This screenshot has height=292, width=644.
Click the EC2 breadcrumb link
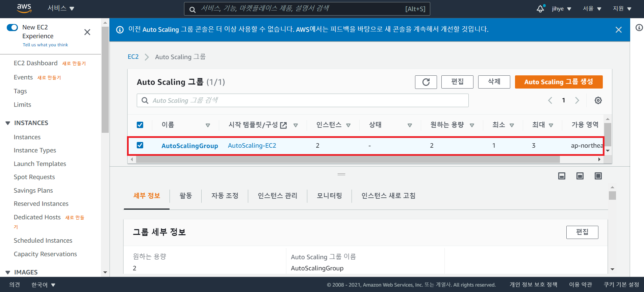133,57
